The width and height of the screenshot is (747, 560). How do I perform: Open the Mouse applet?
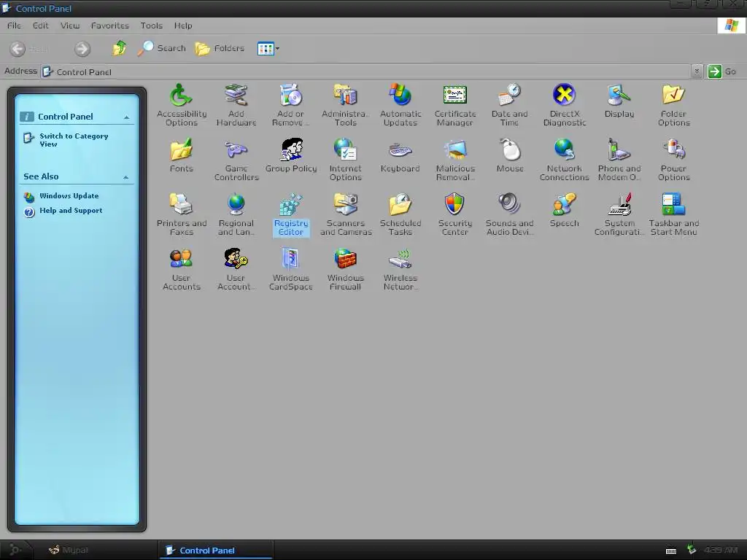click(509, 155)
